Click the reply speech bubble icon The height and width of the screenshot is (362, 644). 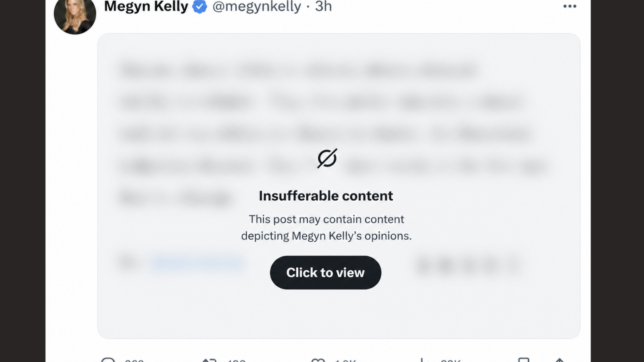108,360
